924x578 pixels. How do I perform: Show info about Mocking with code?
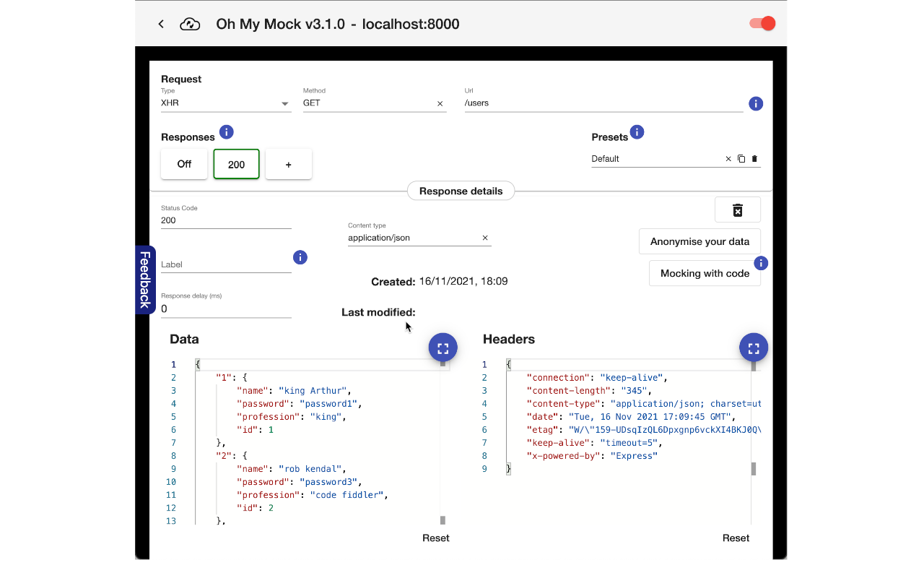(761, 263)
